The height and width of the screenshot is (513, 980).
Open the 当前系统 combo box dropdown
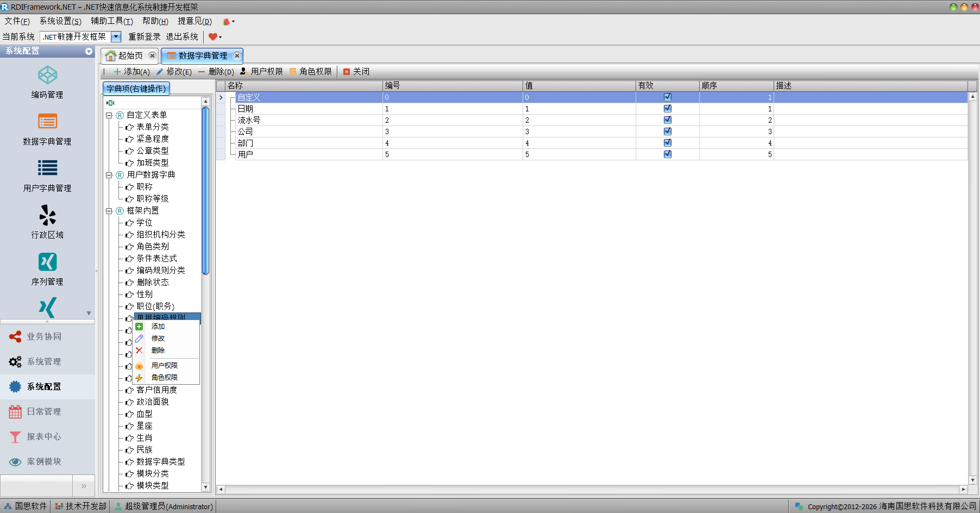coord(116,37)
